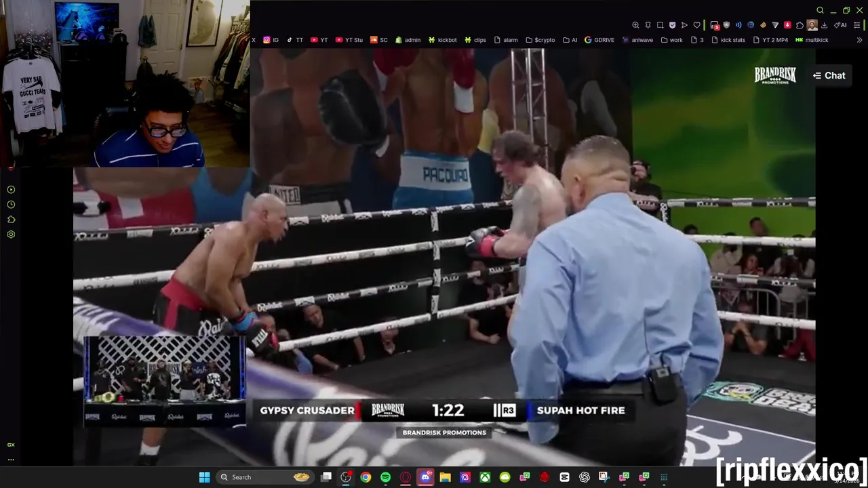Click the snapshot selection toolbar icon
Image resolution: width=868 pixels, height=488 pixels.
click(x=660, y=25)
